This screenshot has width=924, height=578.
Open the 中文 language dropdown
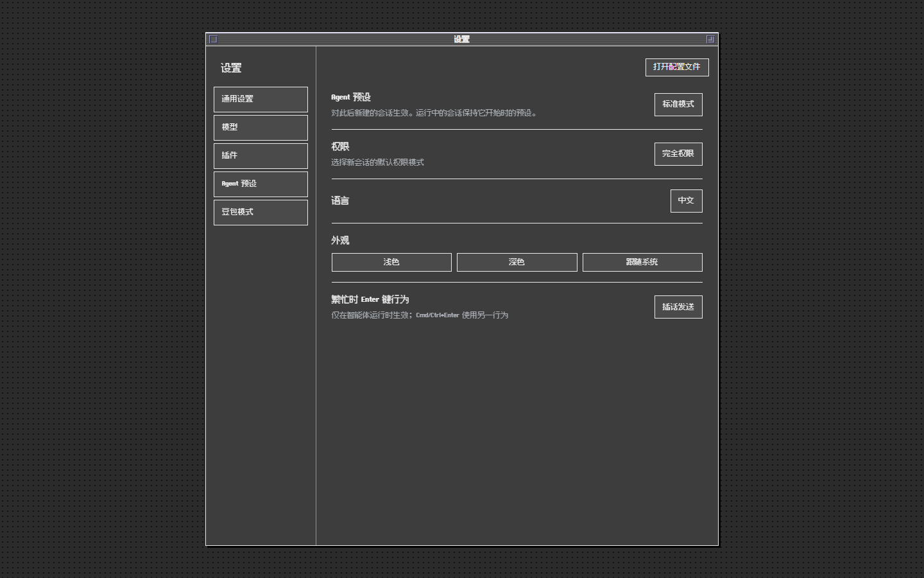[x=686, y=201]
